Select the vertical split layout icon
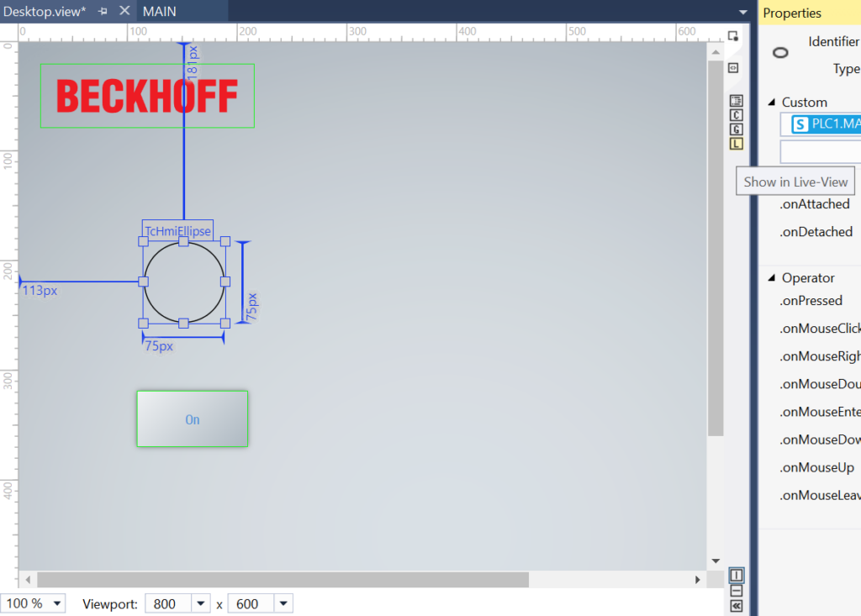861x616 pixels. tap(737, 575)
